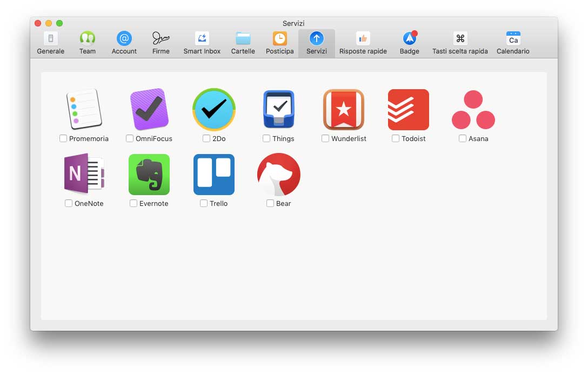Switch to the Badge tab

410,44
